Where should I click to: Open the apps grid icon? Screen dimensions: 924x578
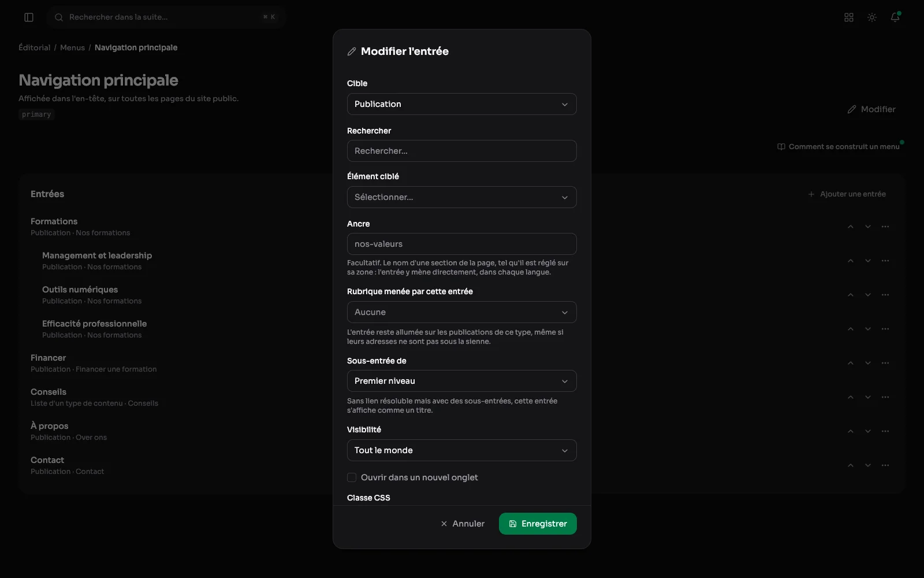(x=849, y=17)
